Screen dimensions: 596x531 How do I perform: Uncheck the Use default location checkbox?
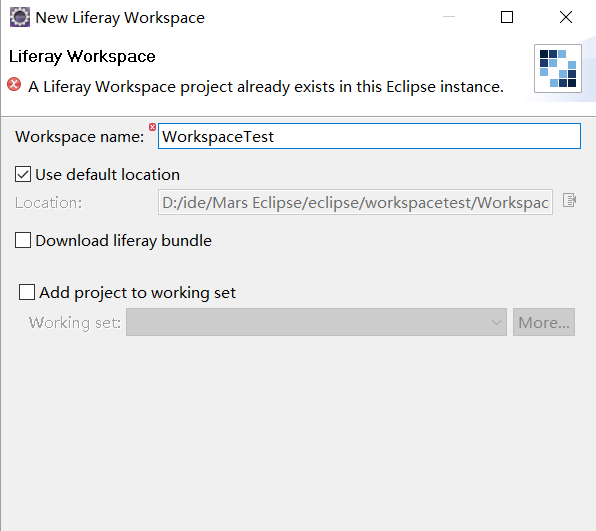[23, 174]
